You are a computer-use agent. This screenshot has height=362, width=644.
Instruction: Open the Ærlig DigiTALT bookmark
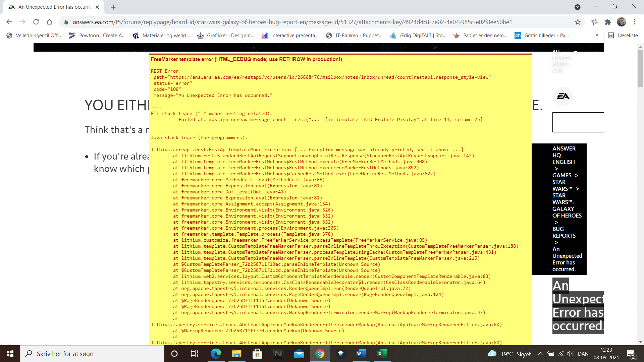pyautogui.click(x=418, y=36)
